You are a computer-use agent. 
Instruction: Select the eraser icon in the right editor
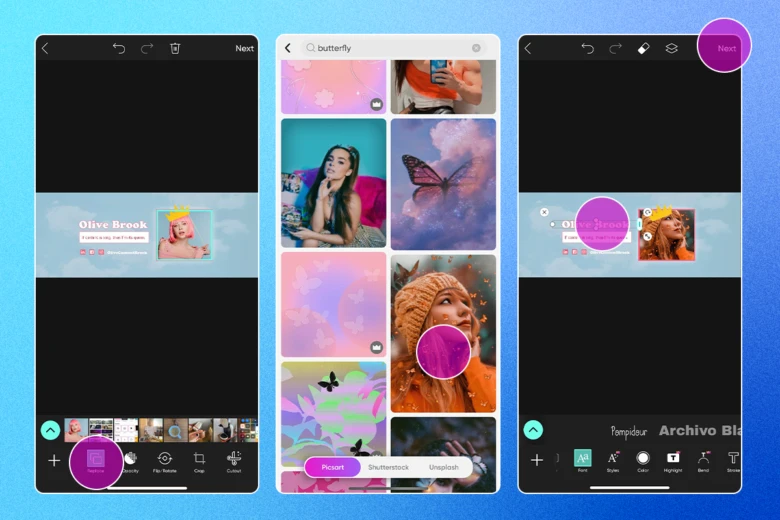643,48
